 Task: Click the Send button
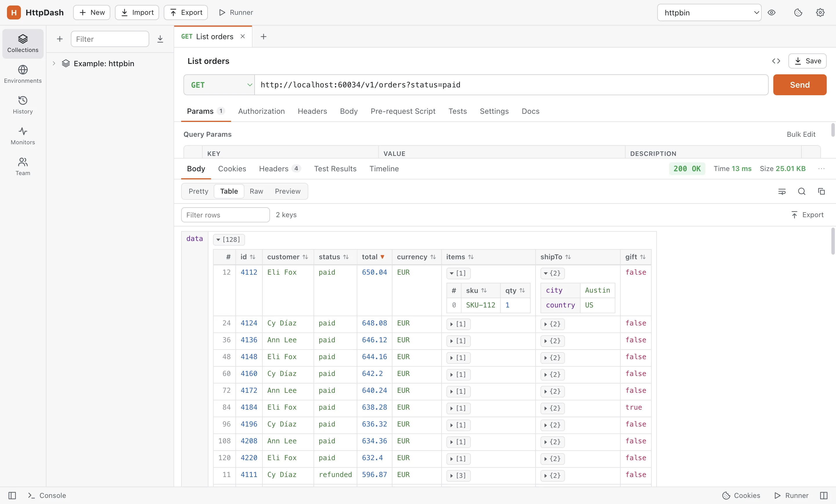(x=800, y=85)
